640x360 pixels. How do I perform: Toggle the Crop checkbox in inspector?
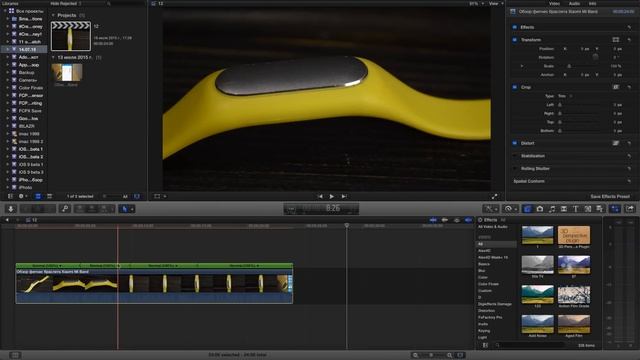coord(515,87)
